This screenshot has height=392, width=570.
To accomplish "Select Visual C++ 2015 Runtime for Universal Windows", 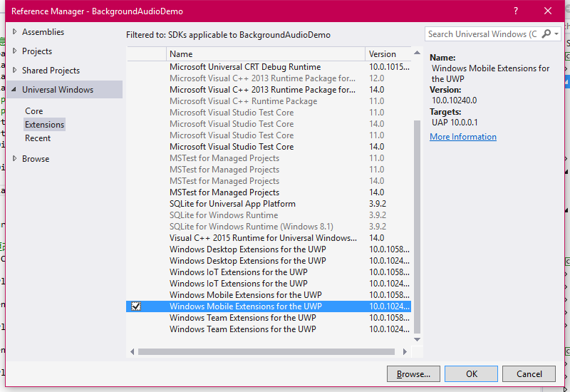I will pyautogui.click(x=269, y=238).
